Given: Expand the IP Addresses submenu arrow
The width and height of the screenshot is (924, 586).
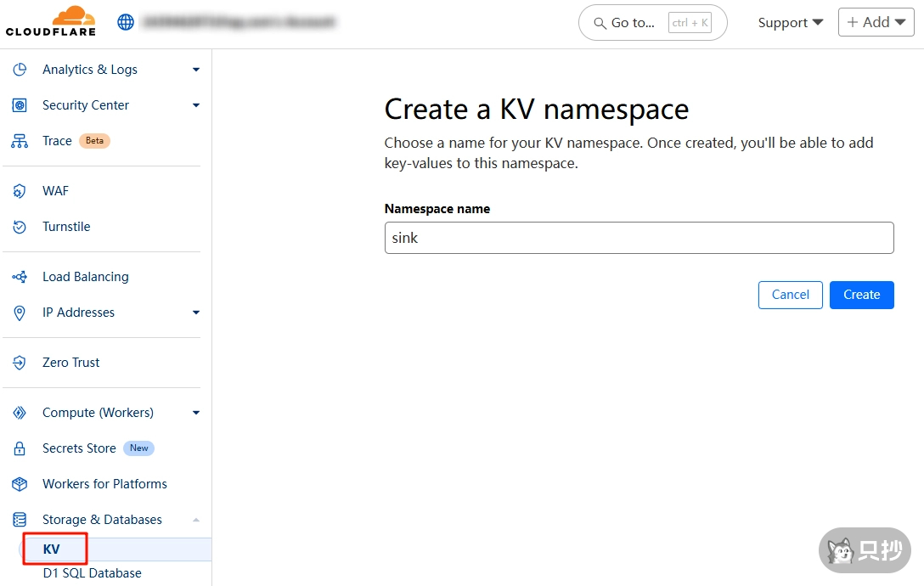Looking at the screenshot, I should pyautogui.click(x=196, y=313).
